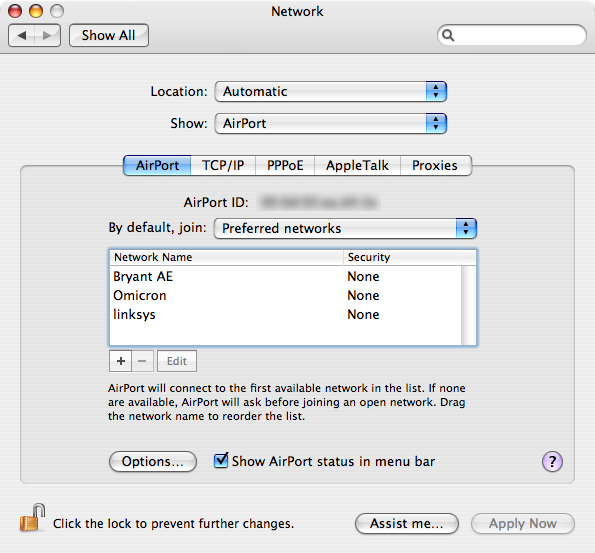This screenshot has height=553, width=595.
Task: Open the By default, join dropdown
Action: tap(345, 228)
